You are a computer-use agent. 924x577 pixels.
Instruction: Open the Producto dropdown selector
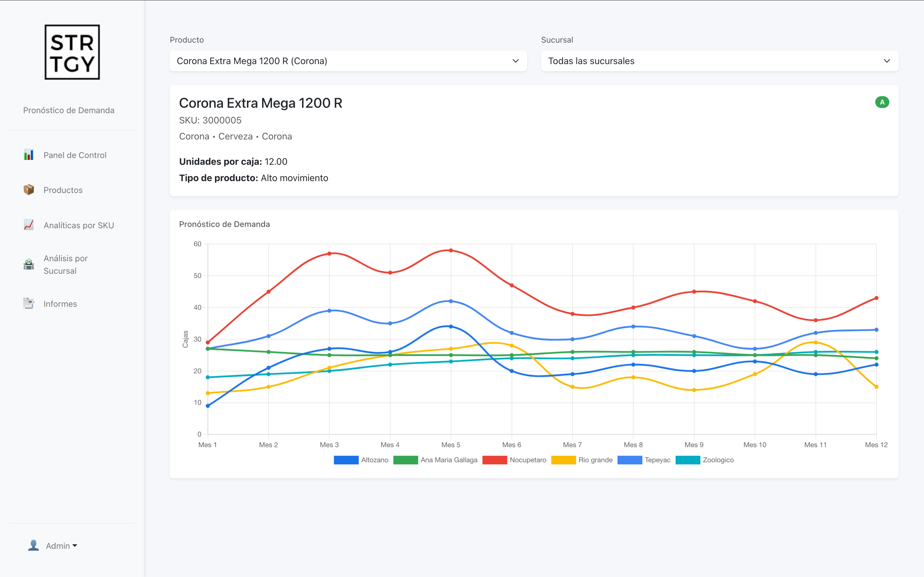click(x=348, y=61)
